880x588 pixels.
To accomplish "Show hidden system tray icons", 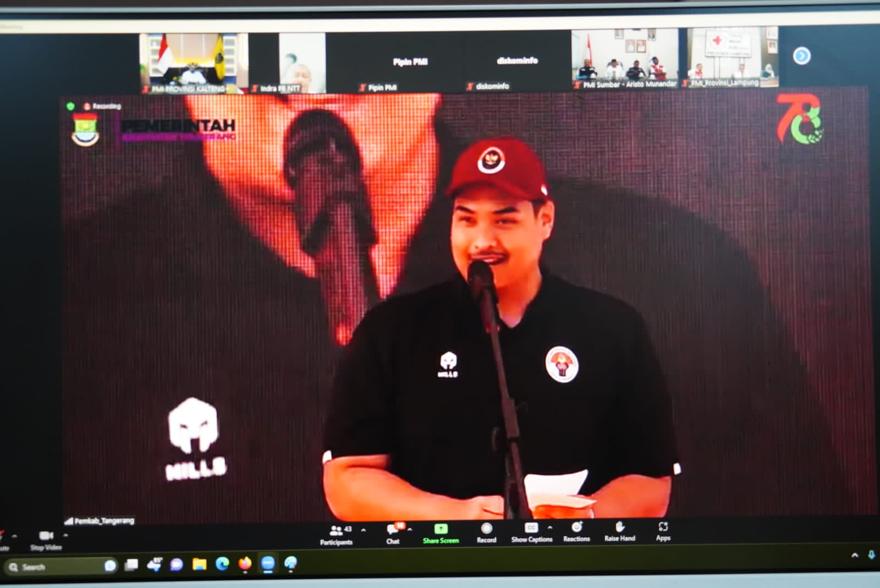I will 855,556.
